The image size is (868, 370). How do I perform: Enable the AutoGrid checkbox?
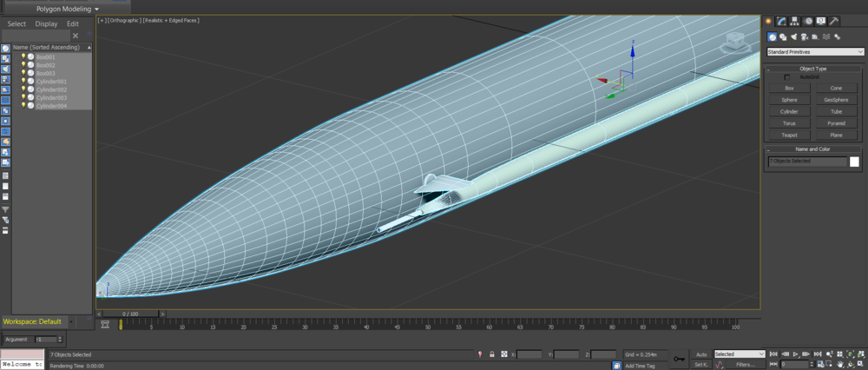tap(787, 77)
